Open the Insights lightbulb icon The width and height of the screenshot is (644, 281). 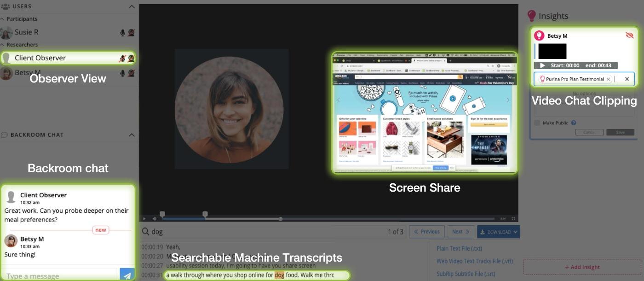[532, 15]
